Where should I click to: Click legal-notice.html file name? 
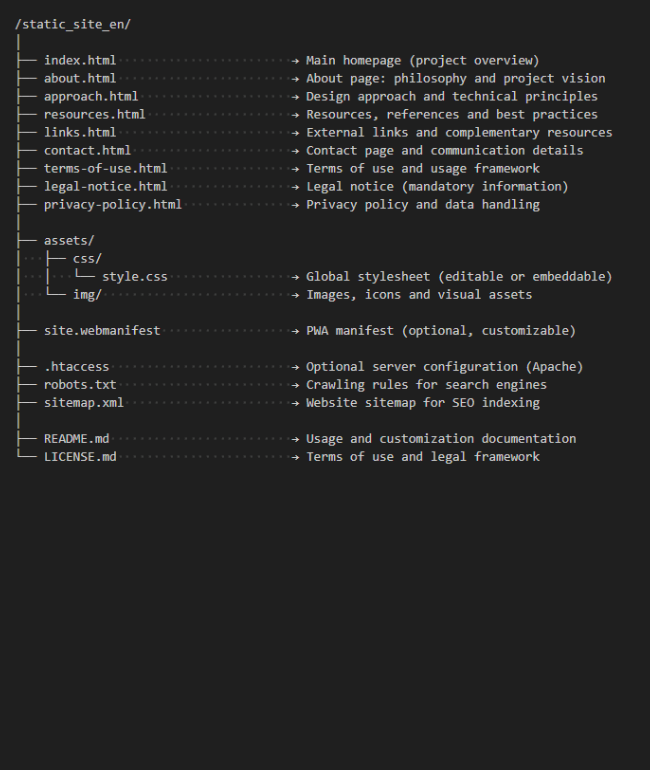[x=106, y=187]
